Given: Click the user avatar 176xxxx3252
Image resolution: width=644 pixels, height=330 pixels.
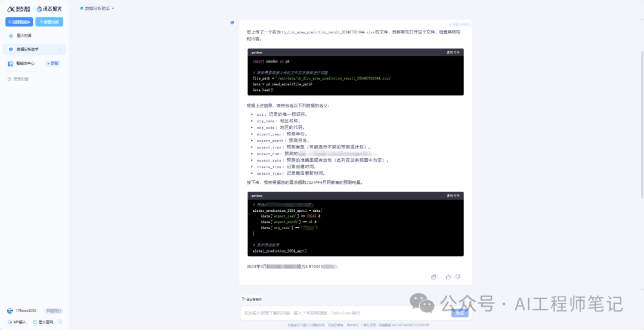Looking at the screenshot, I should (x=10, y=311).
